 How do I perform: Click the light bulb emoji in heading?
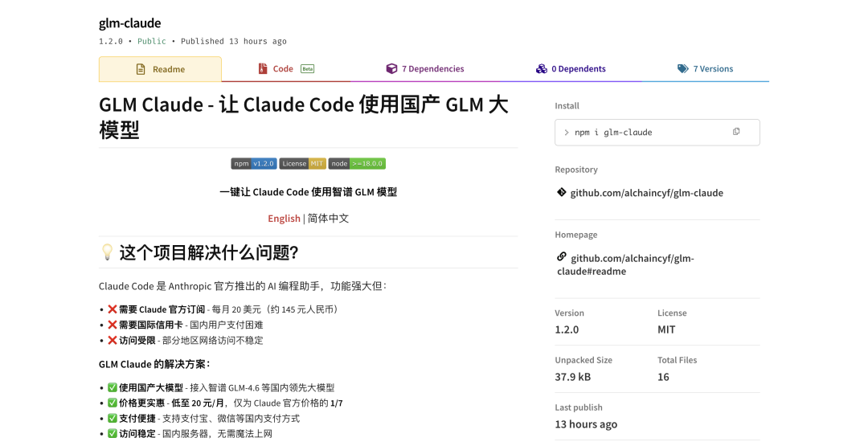(x=107, y=252)
